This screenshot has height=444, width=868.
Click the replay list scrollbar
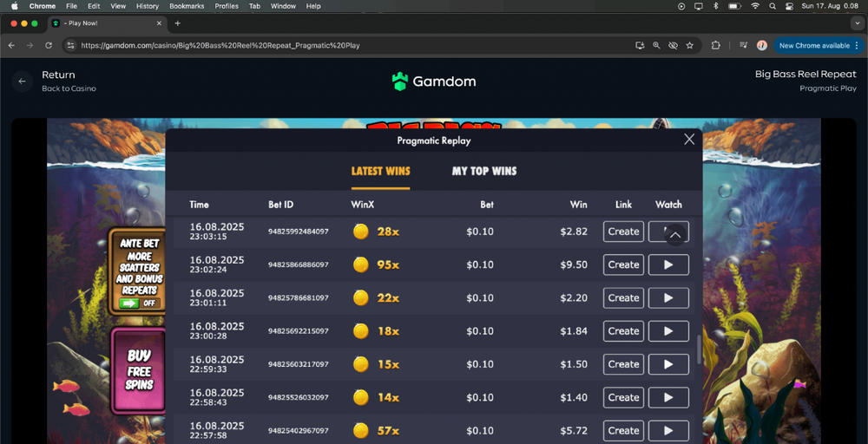tap(699, 349)
